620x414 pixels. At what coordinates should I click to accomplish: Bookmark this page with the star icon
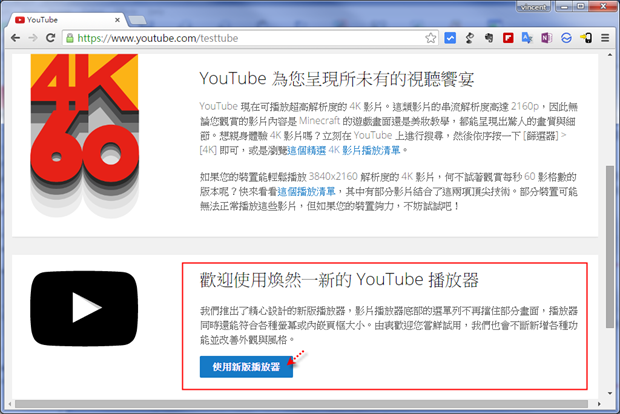(x=431, y=38)
